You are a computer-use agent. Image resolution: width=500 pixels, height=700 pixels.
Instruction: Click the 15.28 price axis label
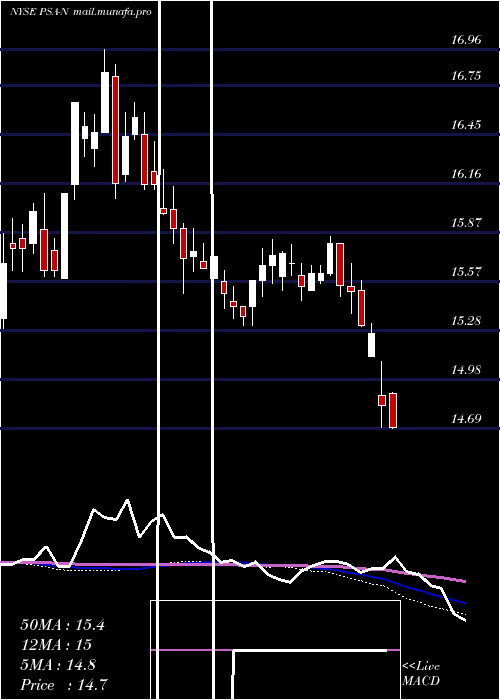466,321
